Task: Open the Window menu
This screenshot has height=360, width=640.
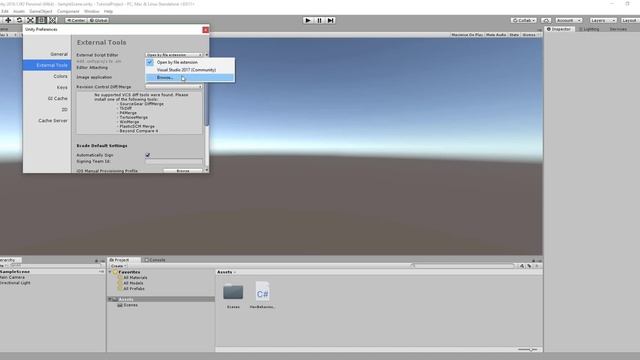Action: (x=91, y=11)
